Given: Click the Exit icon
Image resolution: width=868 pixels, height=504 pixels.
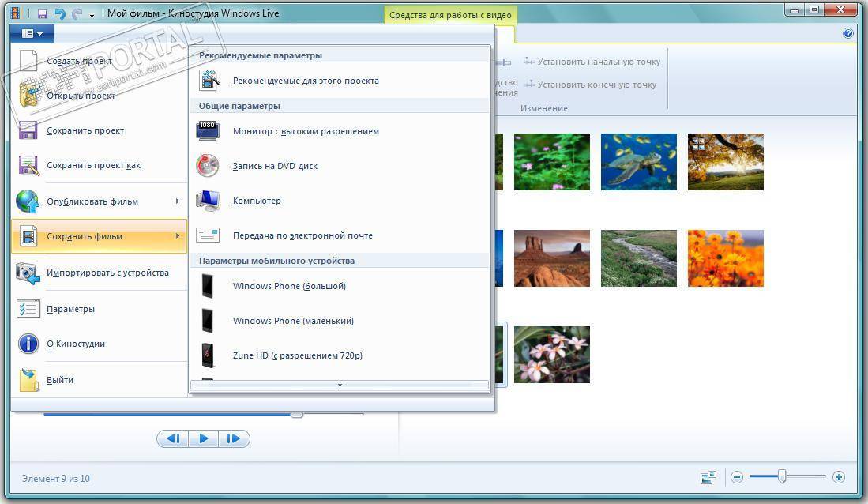Looking at the screenshot, I should [28, 380].
